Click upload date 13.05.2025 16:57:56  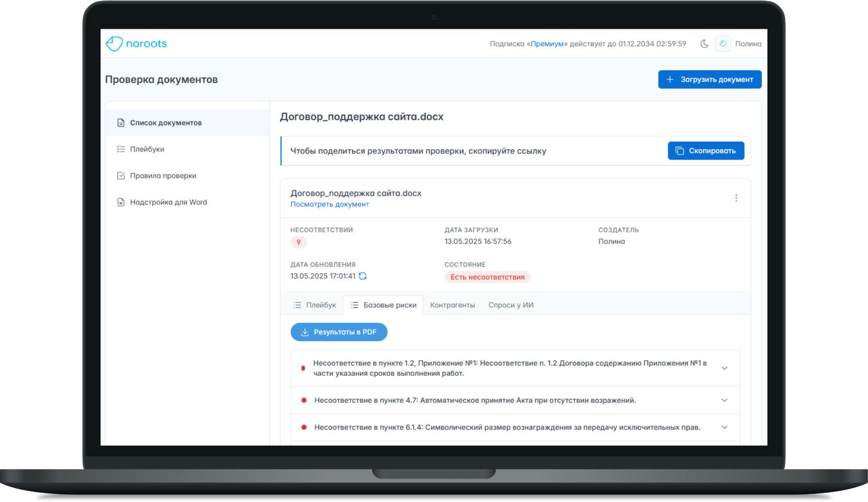[478, 242]
